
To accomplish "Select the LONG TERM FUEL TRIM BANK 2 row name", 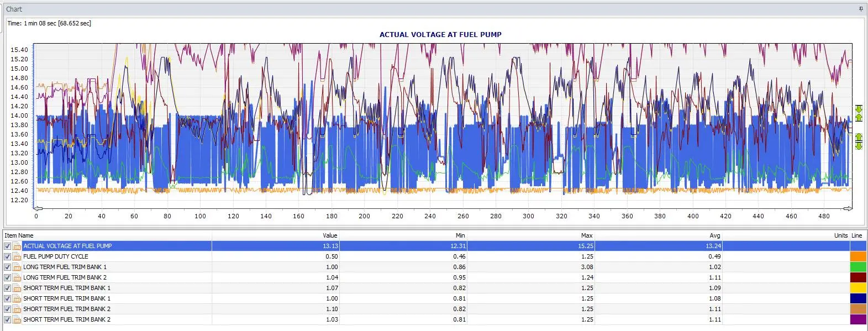I will pos(65,278).
